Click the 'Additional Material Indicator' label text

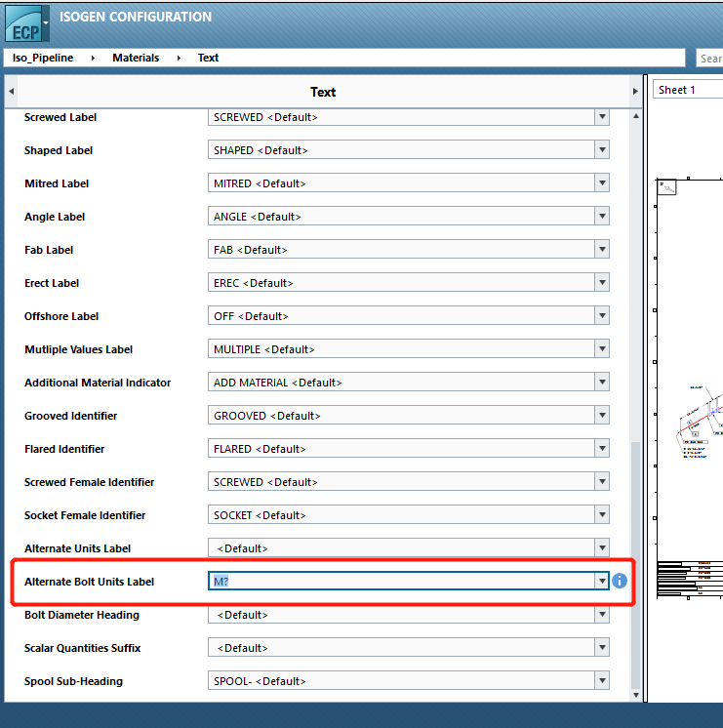tap(98, 383)
